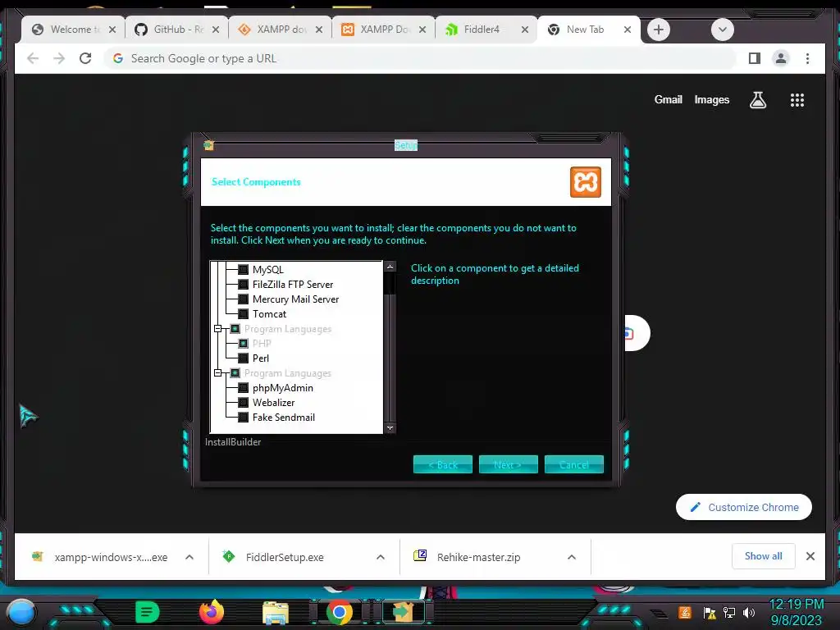Launch Firefox from the taskbar
Viewport: 840px width, 630px height.
(211, 612)
